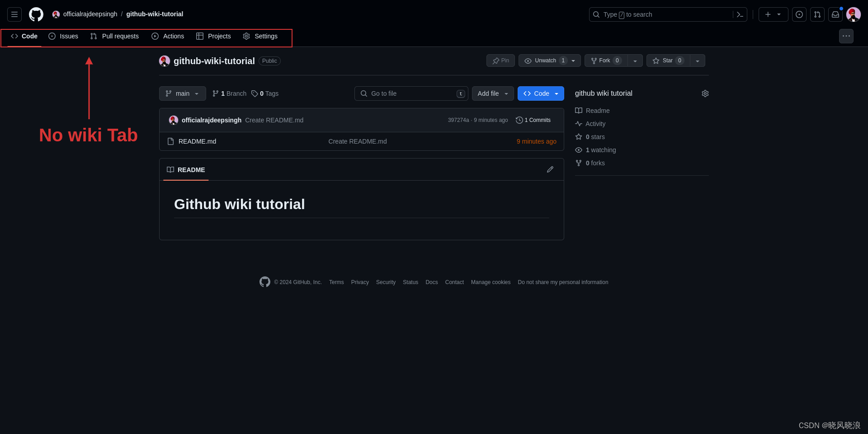Open Security footer link
The image size is (868, 434).
pos(386,282)
